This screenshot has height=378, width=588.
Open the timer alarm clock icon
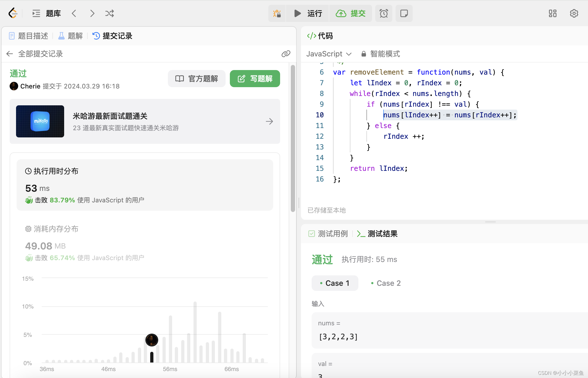384,13
